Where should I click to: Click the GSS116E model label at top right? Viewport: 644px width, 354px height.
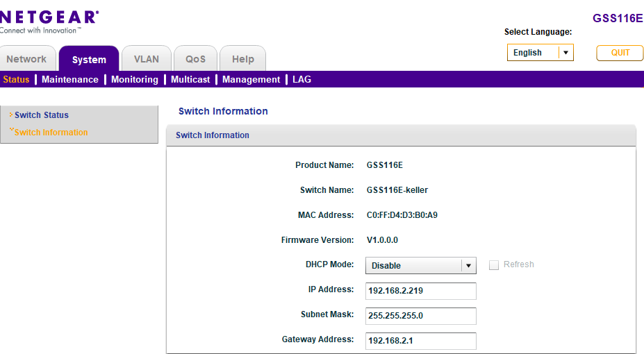tap(618, 18)
